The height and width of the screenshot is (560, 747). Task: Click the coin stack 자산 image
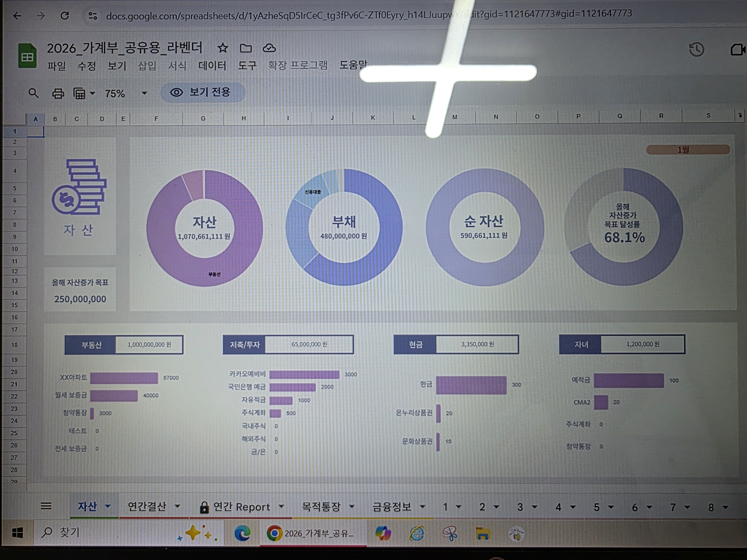[79, 187]
